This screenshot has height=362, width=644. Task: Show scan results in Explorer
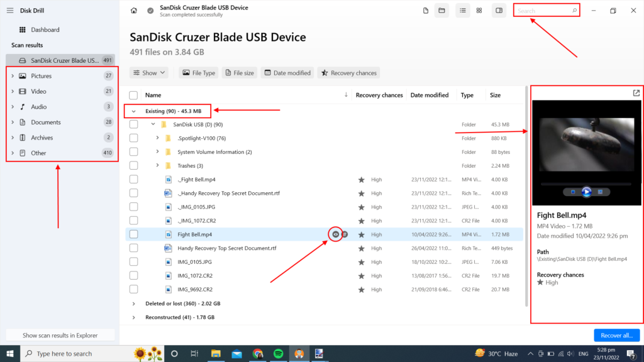tap(59, 335)
